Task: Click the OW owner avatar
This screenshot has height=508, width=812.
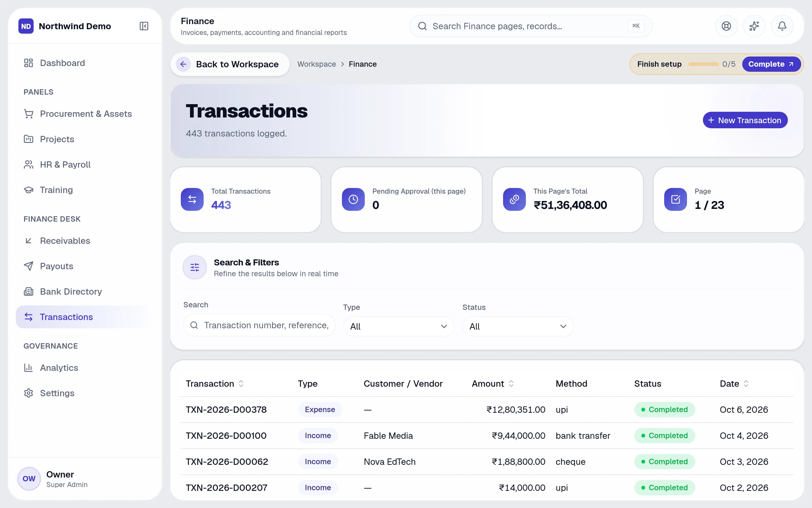Action: tap(29, 478)
